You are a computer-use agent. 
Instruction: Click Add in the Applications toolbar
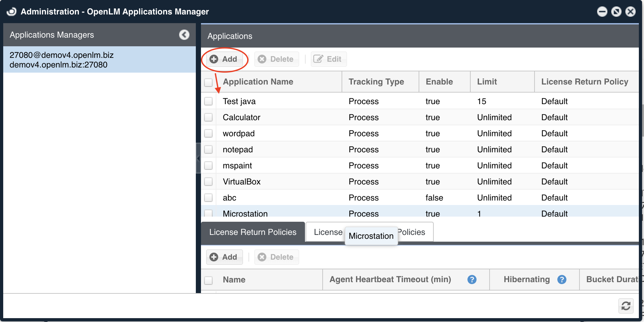(224, 59)
